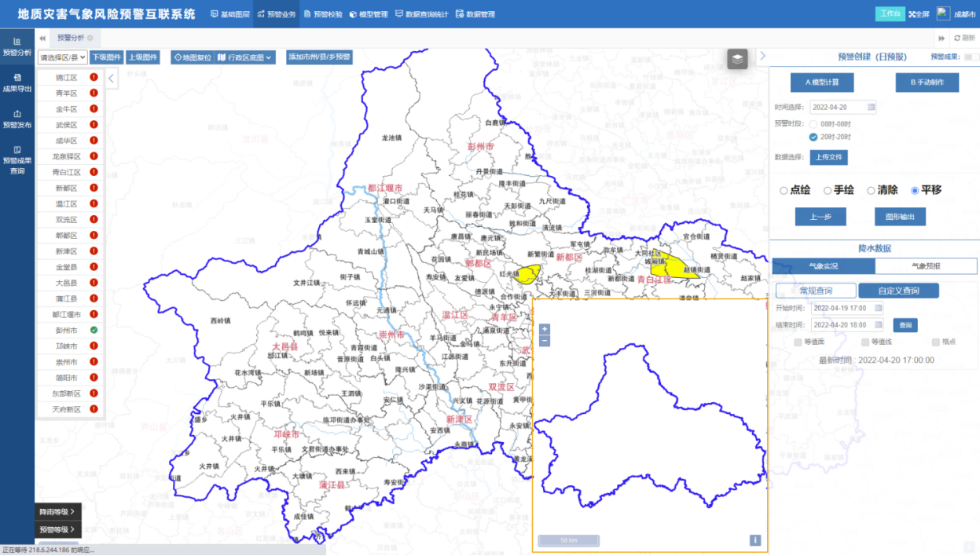
Task: Expand the 降雨等级 legend
Action: pyautogui.click(x=57, y=512)
